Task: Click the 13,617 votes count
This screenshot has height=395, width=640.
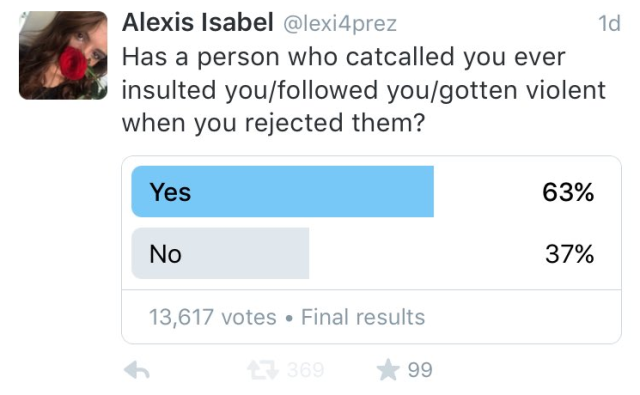Action: (213, 317)
